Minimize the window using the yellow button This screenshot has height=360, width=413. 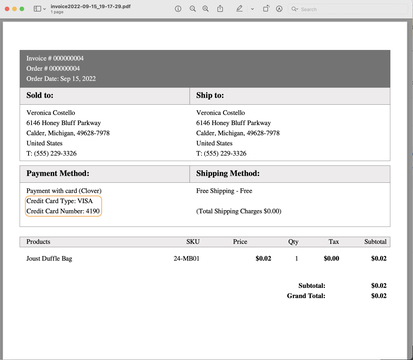click(x=14, y=9)
